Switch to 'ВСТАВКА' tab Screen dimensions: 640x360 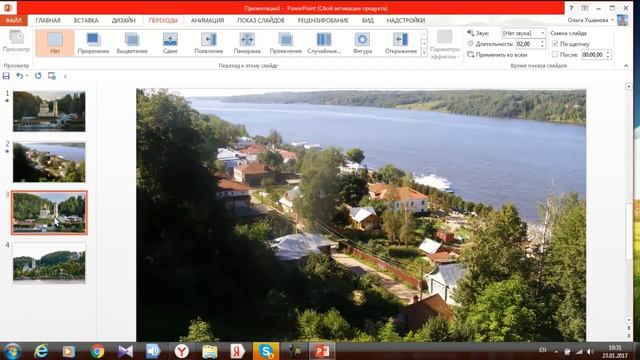click(86, 20)
